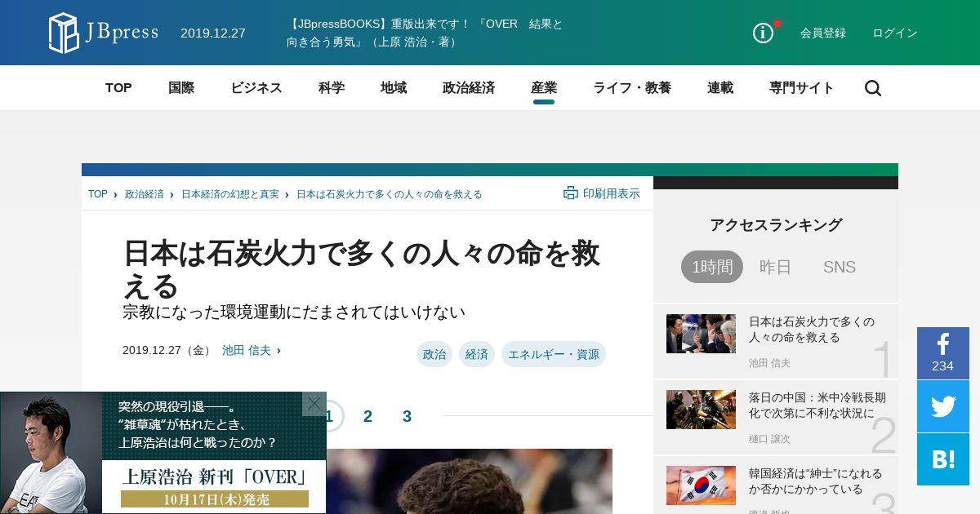Screen dimensions: 980x514
Task: Click thumbnail of rank 1 article
Action: 701,334
